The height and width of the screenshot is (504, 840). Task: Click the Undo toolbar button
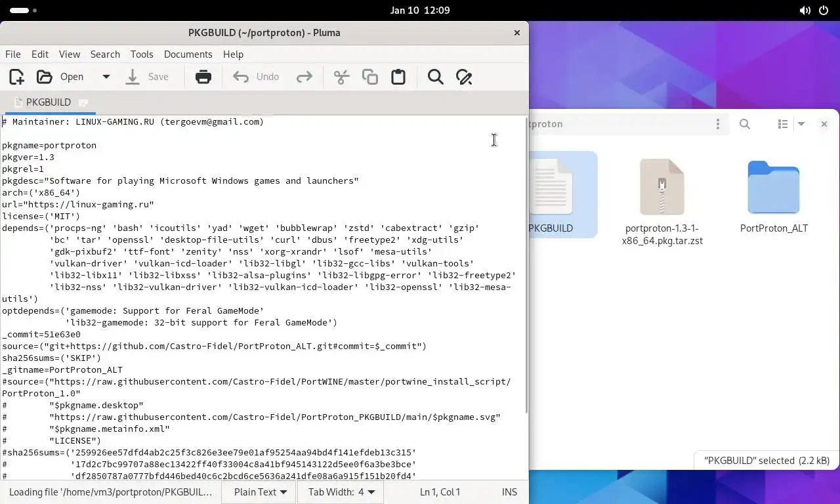click(x=257, y=77)
